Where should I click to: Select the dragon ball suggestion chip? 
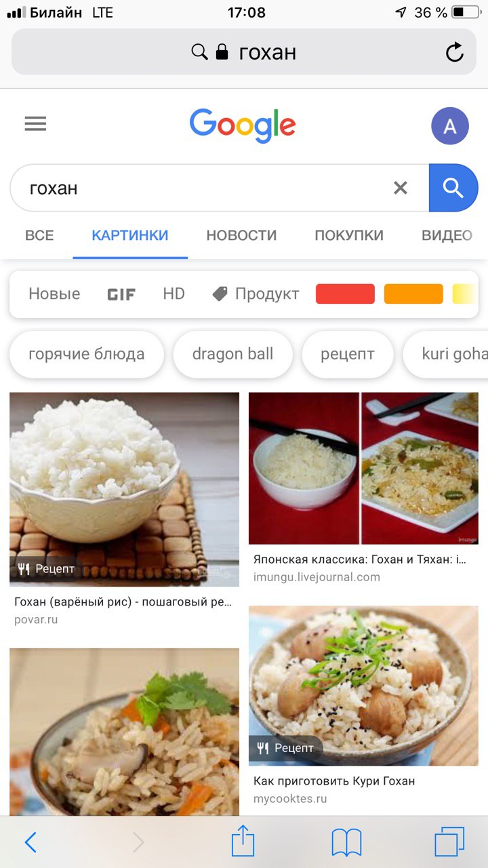(x=232, y=354)
